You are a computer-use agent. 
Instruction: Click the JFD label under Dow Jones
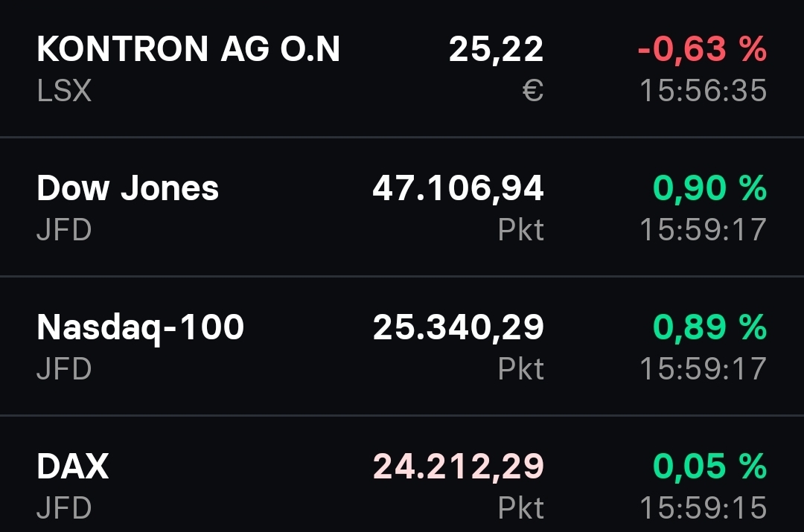click(64, 229)
